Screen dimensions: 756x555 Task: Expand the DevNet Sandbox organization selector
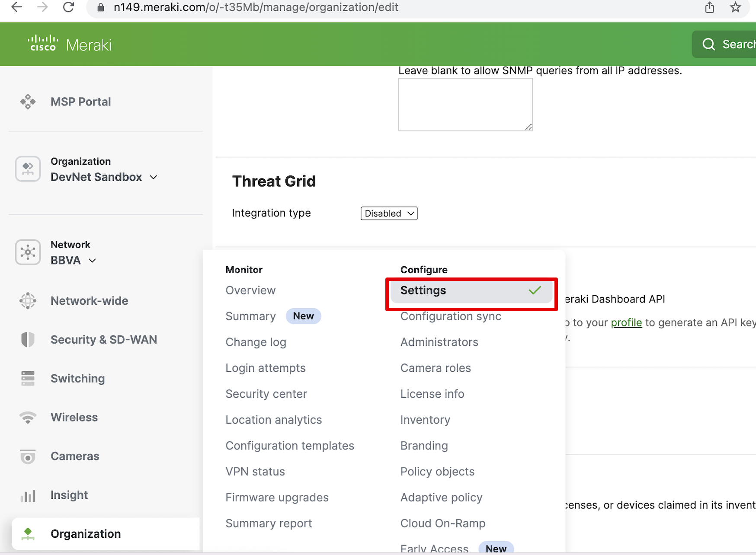[x=104, y=177]
